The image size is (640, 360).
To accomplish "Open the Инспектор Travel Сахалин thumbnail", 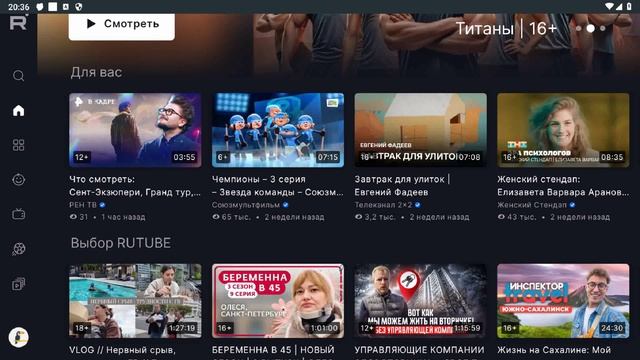I will [x=563, y=301].
